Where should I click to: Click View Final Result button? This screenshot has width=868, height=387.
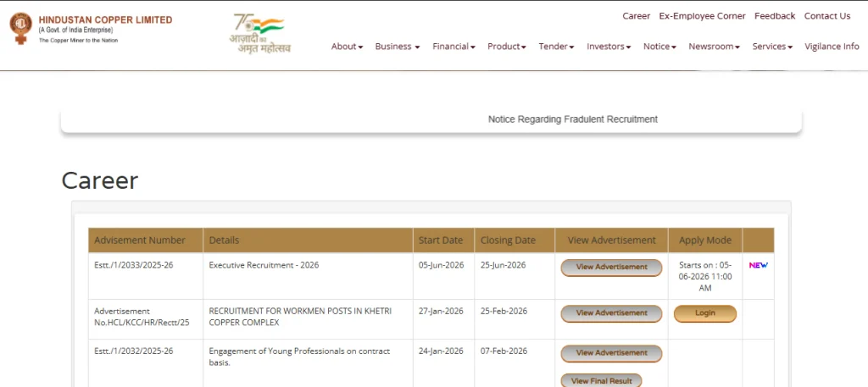(x=601, y=381)
